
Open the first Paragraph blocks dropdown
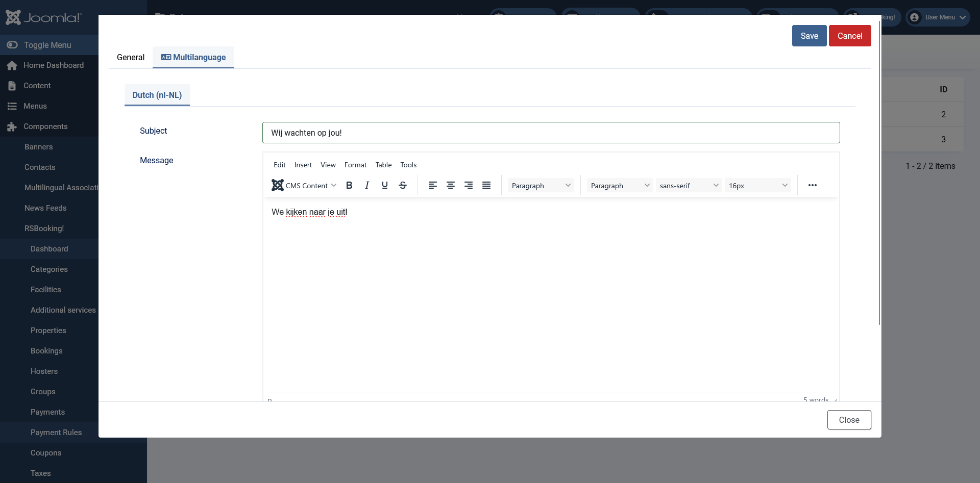541,186
